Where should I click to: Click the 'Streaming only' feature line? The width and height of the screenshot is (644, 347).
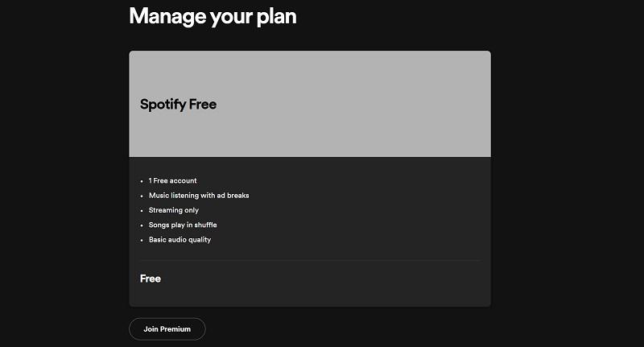coord(173,210)
